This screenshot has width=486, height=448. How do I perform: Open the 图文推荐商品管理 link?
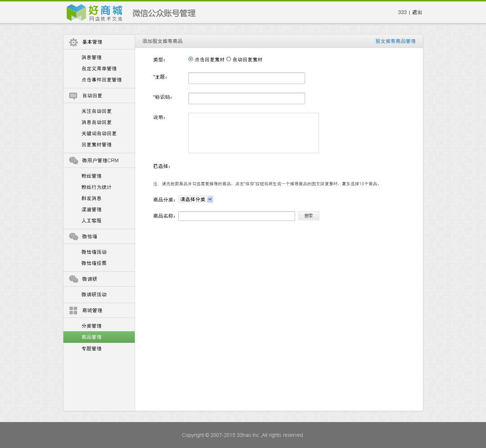coord(396,41)
